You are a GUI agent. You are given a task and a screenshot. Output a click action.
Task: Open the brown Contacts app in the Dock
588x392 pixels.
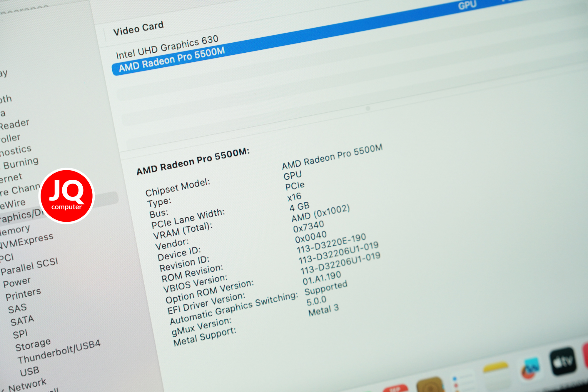[x=430, y=385]
